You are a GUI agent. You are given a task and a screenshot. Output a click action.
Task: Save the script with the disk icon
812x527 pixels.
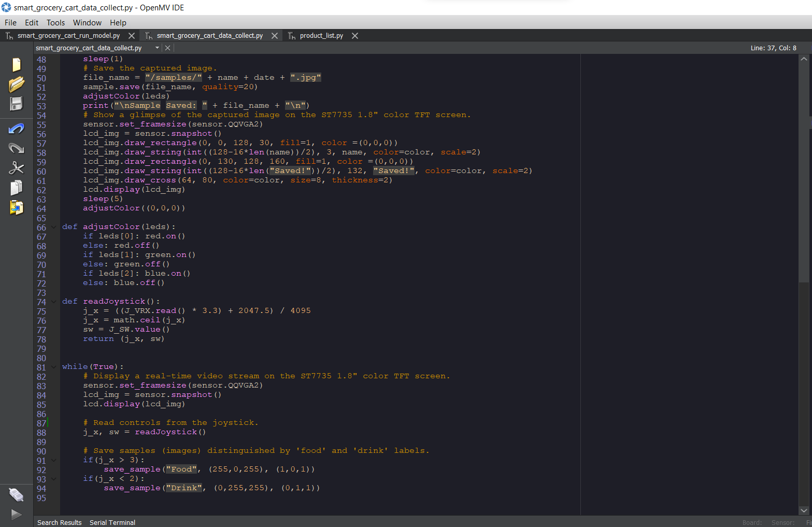[x=16, y=103]
